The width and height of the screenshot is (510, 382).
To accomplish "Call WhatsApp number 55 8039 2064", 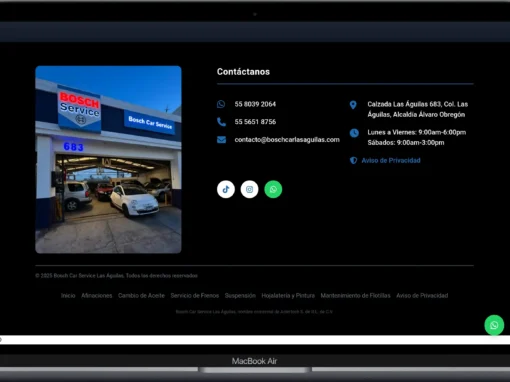I will click(x=255, y=104).
